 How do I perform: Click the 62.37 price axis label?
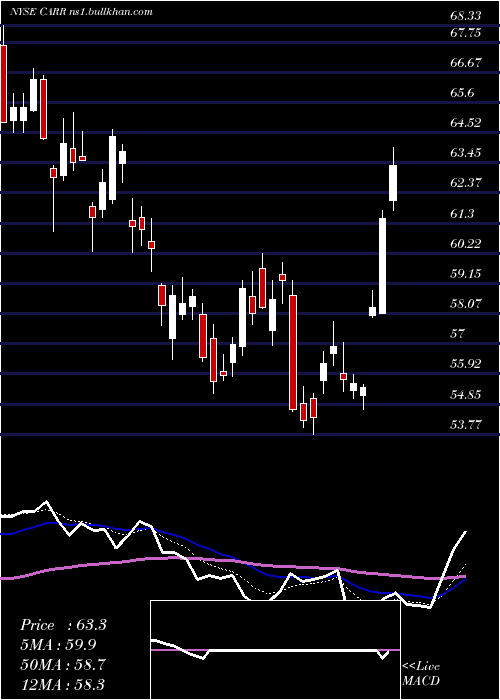click(x=466, y=183)
